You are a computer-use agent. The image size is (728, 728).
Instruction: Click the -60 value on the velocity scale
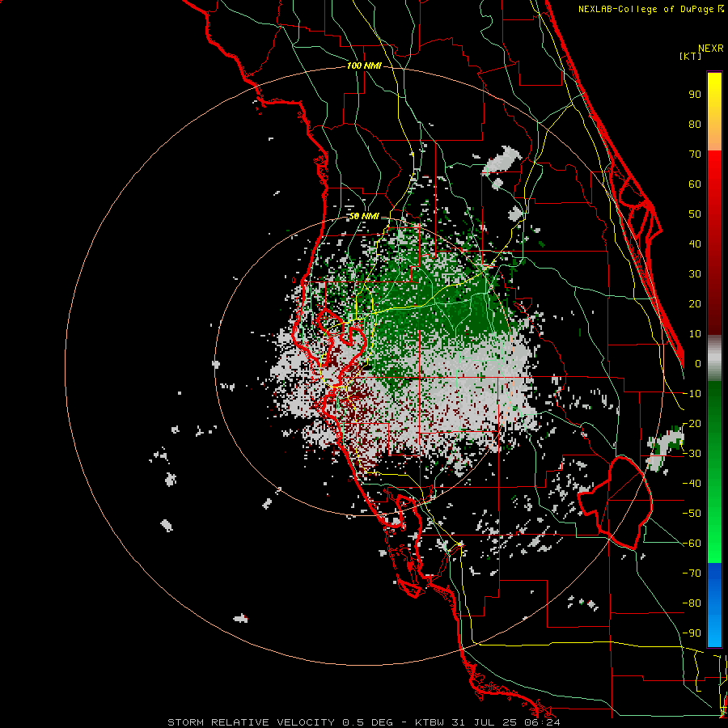[692, 544]
